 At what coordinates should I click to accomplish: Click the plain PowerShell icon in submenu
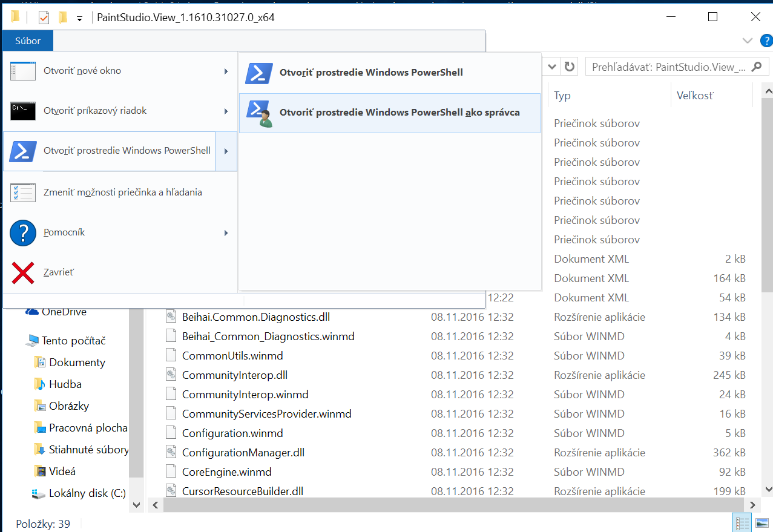tap(259, 73)
